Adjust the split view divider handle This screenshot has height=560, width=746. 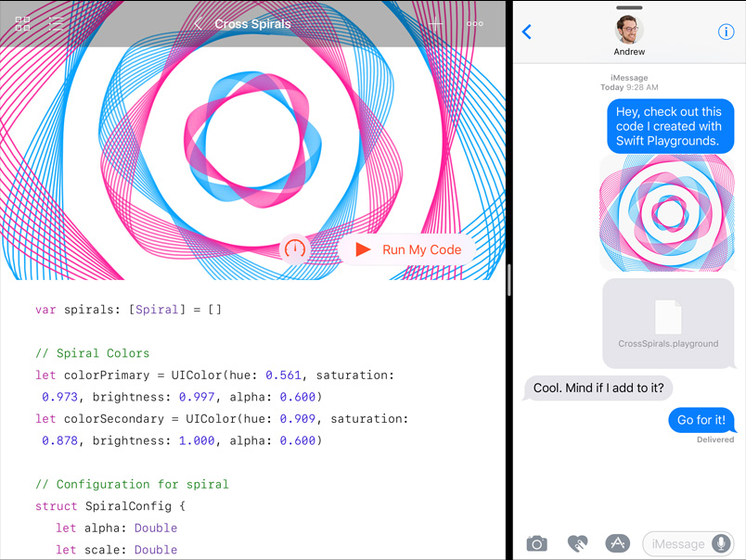tap(508, 279)
